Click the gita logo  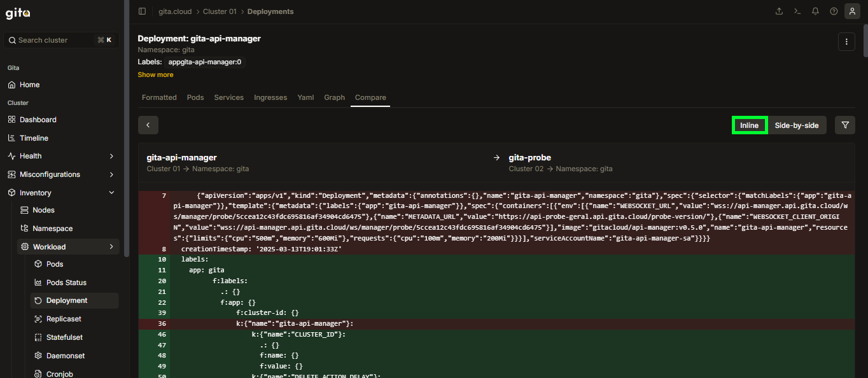(x=18, y=13)
